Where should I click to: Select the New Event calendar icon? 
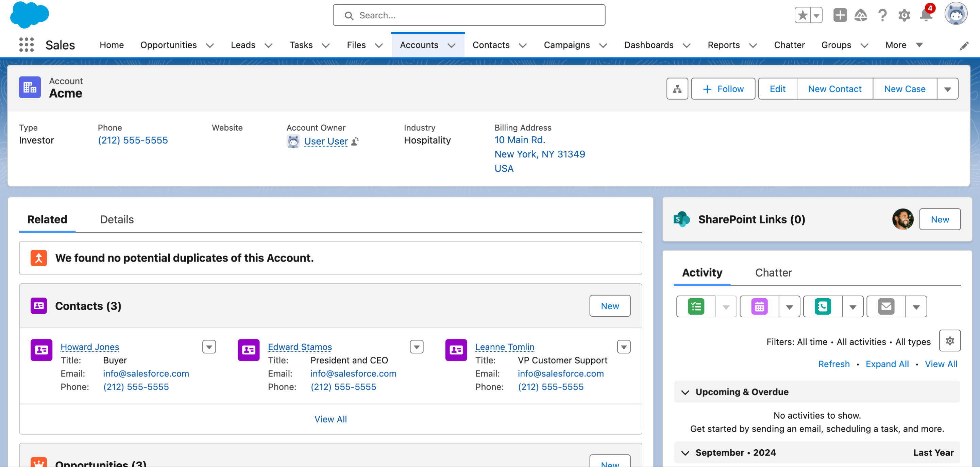click(759, 306)
